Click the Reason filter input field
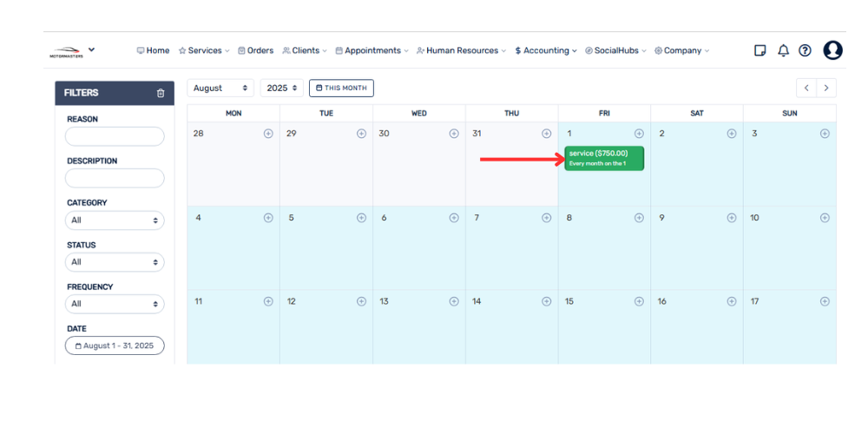This screenshot has width=868, height=434. 115,136
